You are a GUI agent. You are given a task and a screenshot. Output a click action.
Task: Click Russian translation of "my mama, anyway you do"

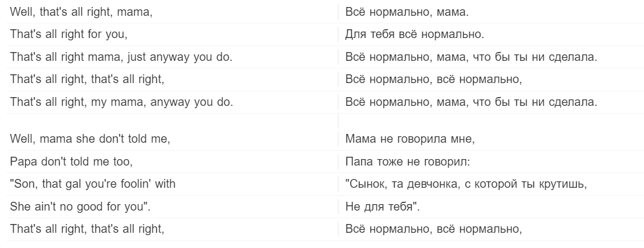pyautogui.click(x=471, y=102)
